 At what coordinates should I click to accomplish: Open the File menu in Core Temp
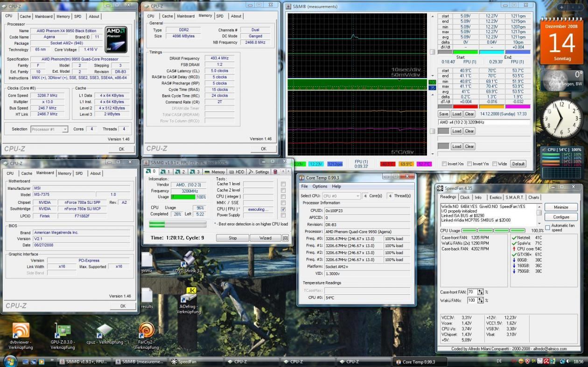point(305,187)
